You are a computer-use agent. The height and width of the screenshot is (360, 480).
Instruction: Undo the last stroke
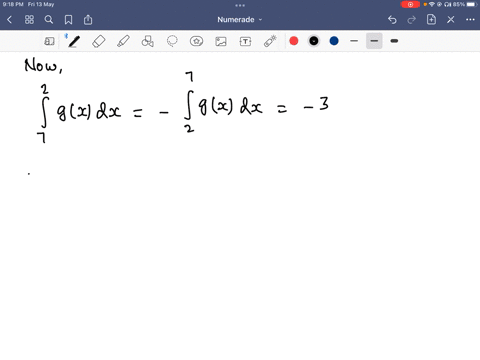click(x=392, y=20)
